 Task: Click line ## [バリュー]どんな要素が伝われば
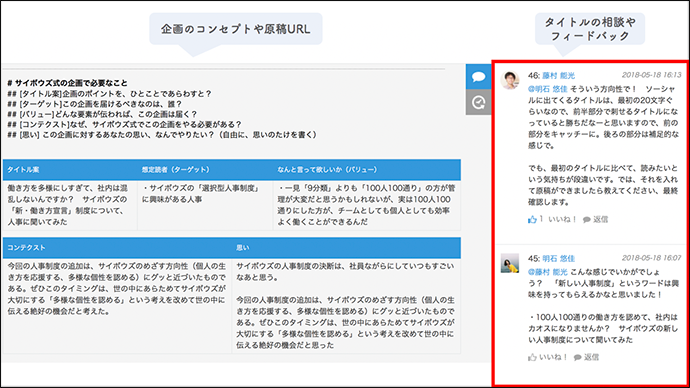tap(102, 114)
